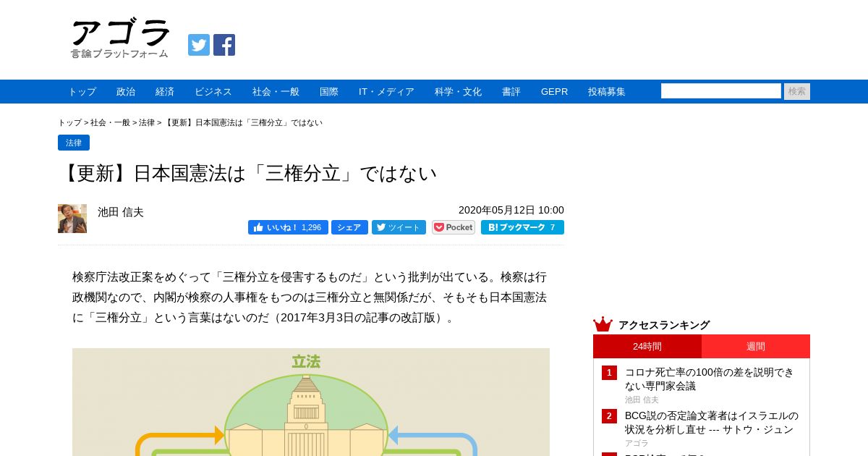Open IT・メディア category in navigation

click(x=386, y=92)
